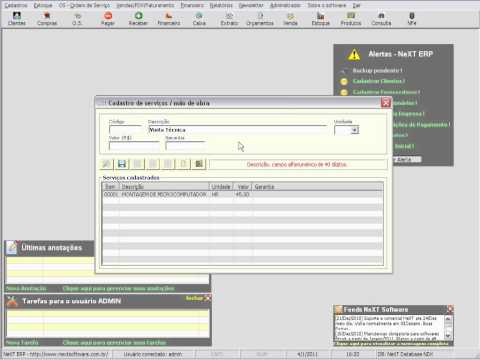The width and height of the screenshot is (480, 360).
Task: Click the Descrição field containing Visita Técnica
Action: click(x=237, y=130)
